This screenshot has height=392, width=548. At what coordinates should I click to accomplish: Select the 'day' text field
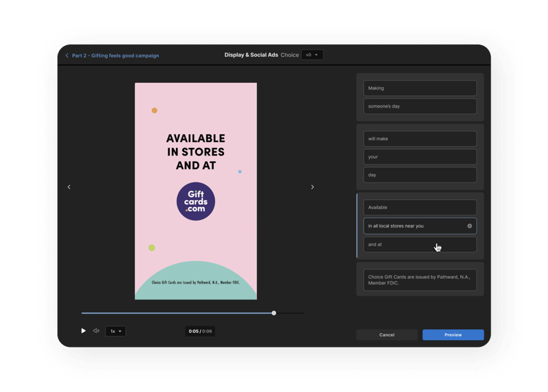click(x=420, y=175)
